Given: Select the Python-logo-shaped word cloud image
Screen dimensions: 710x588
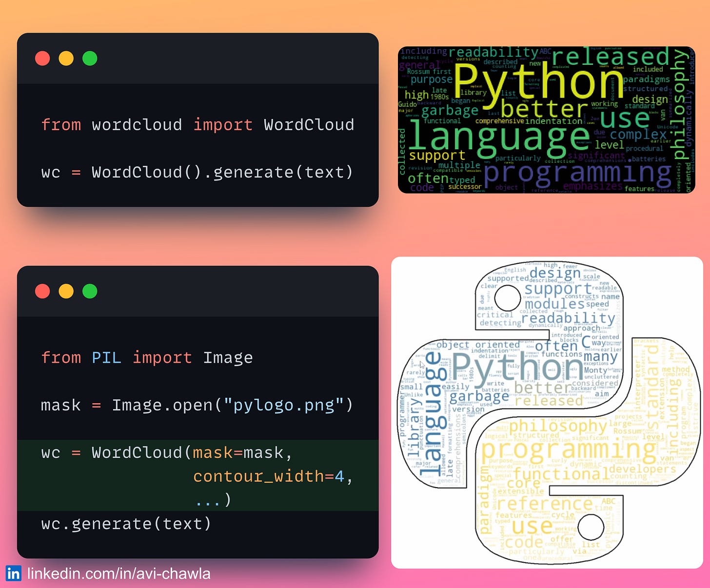Looking at the screenshot, I should [x=547, y=412].
